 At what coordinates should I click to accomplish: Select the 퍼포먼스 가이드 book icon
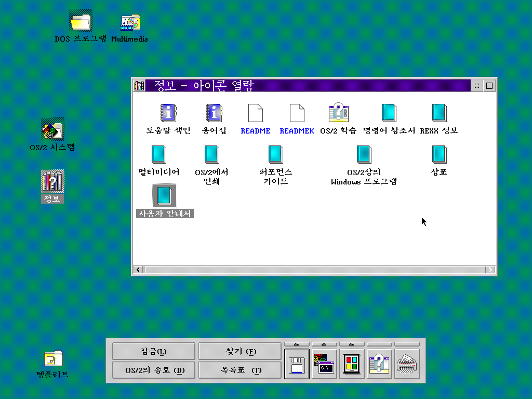click(x=275, y=154)
